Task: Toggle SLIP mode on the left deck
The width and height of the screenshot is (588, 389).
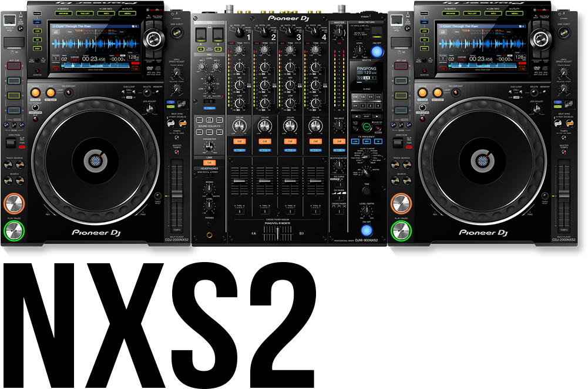Action: coord(36,119)
